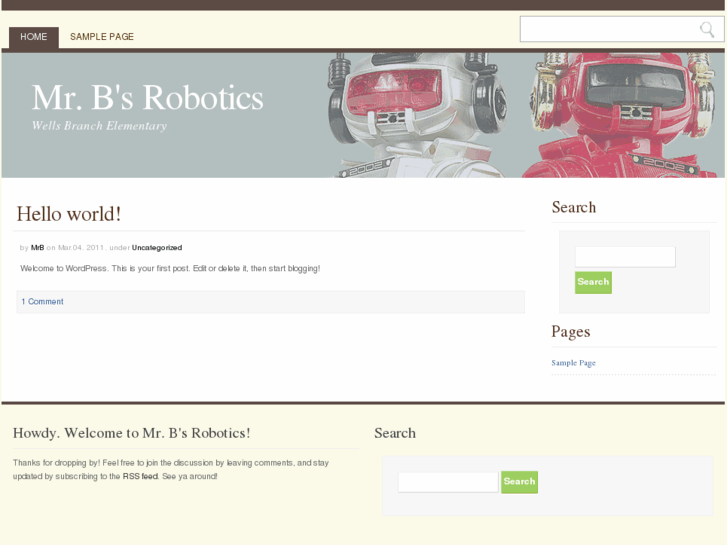Open the SAMPLE PAGE navigation tab
The image size is (727, 545).
[102, 37]
